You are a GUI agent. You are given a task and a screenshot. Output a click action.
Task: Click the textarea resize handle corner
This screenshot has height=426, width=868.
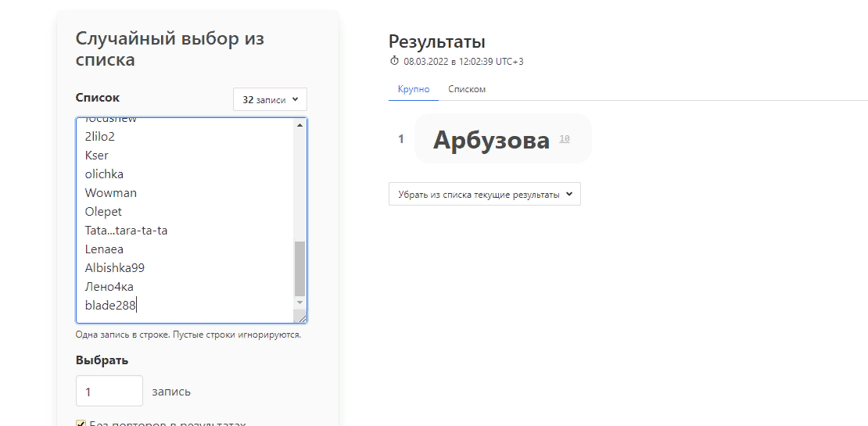point(302,317)
